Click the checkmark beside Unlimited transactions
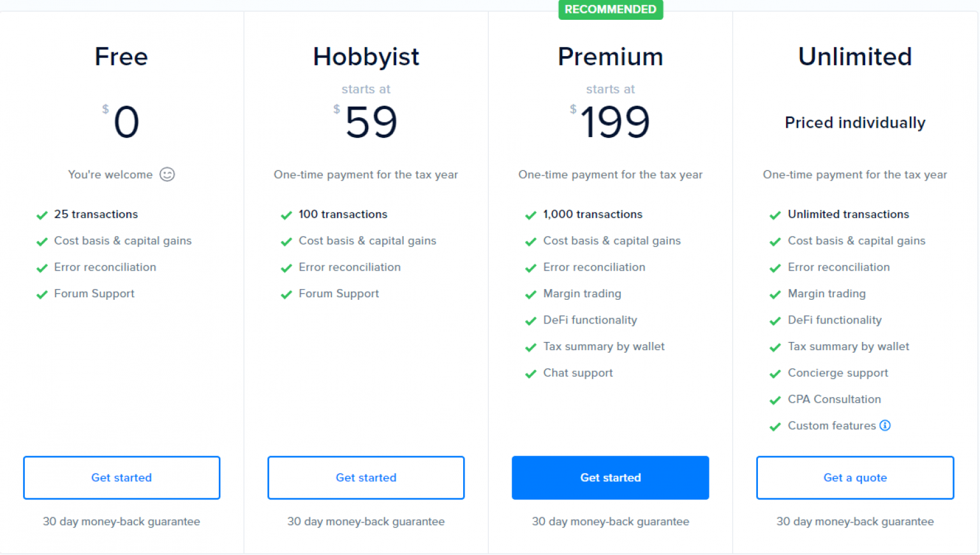980x555 pixels. 775,214
